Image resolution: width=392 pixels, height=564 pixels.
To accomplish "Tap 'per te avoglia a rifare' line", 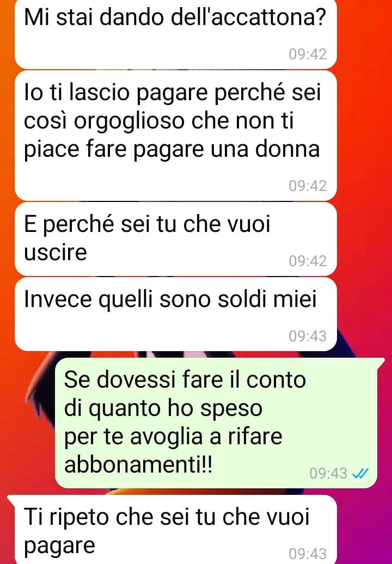I will (173, 437).
